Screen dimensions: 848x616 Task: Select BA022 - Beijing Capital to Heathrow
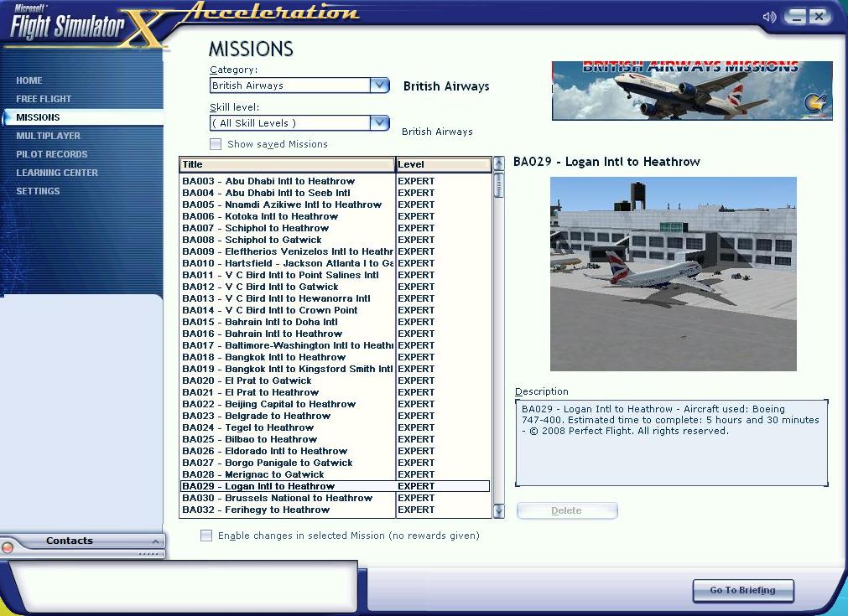click(x=336, y=404)
